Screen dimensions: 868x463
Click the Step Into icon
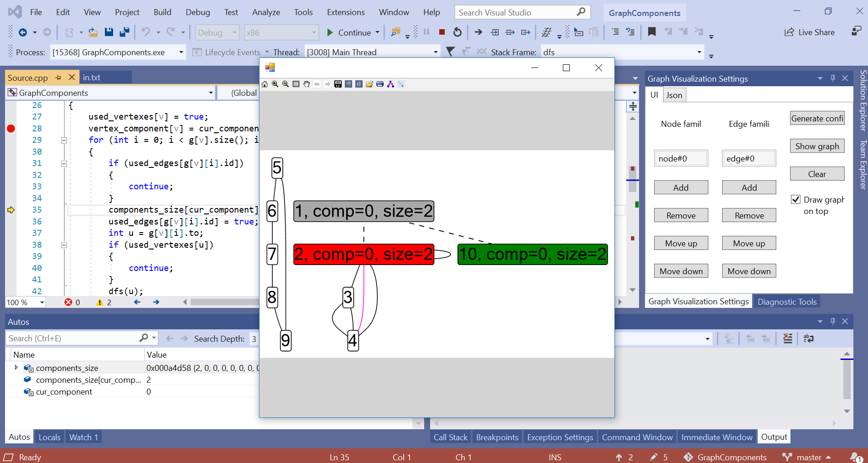[x=494, y=32]
